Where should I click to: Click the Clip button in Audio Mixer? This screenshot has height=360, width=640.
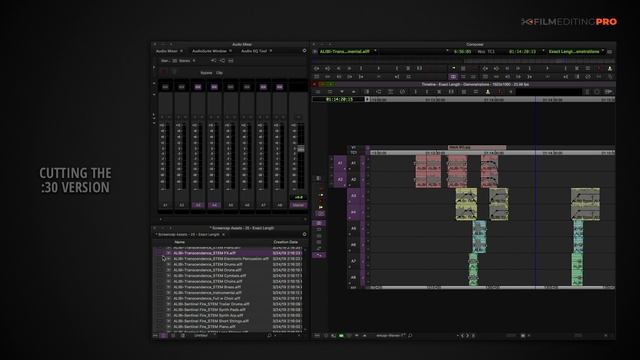coord(219,73)
